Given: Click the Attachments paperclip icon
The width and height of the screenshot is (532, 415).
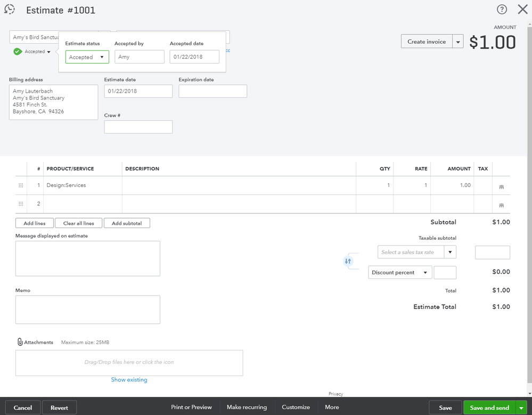Looking at the screenshot, I should (x=20, y=341).
